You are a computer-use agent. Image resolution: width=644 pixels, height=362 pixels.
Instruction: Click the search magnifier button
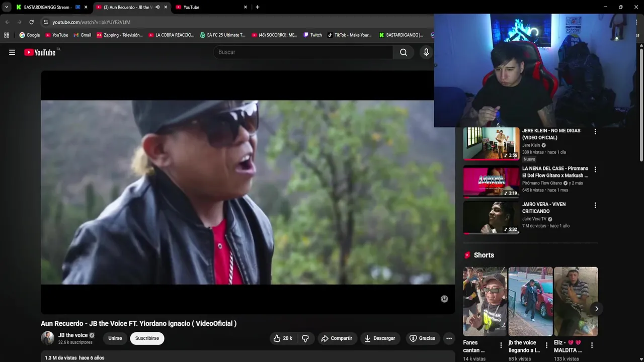pos(404,52)
